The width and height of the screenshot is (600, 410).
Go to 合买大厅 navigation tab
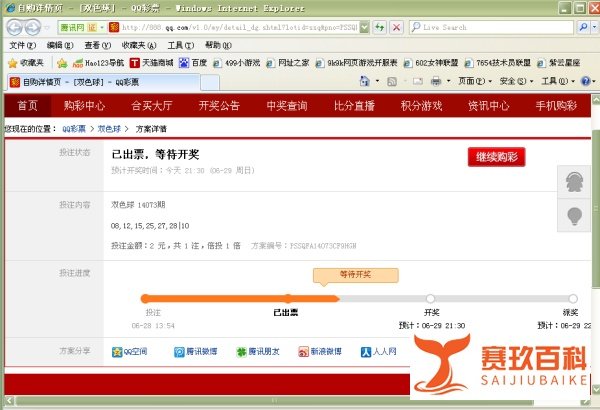152,106
